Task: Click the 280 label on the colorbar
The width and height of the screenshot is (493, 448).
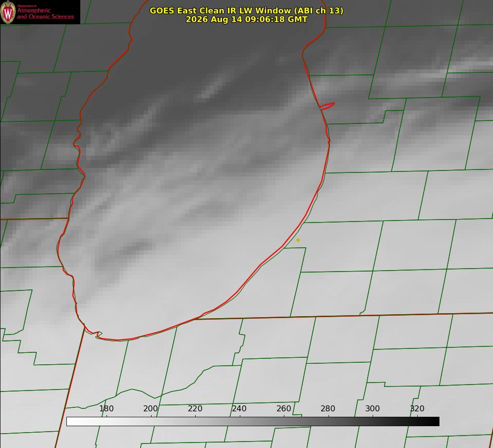Action: pyautogui.click(x=328, y=408)
